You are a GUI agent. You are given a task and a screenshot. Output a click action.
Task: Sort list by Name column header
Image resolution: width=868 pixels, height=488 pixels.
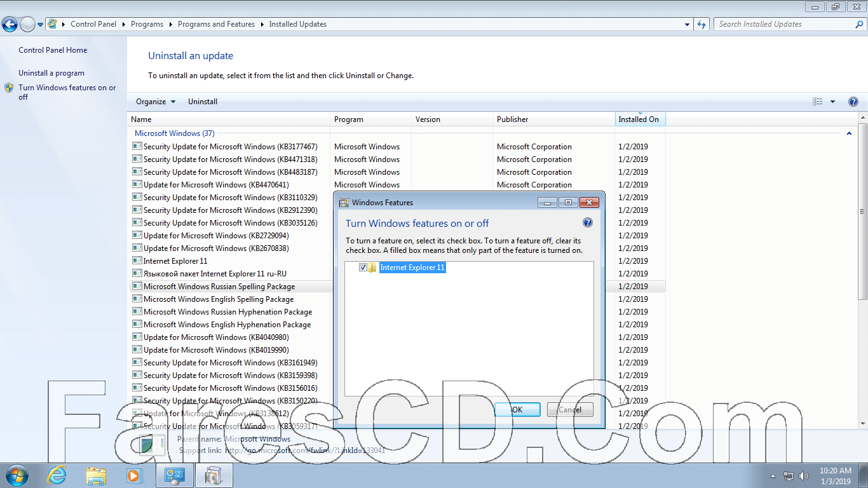[x=229, y=119]
